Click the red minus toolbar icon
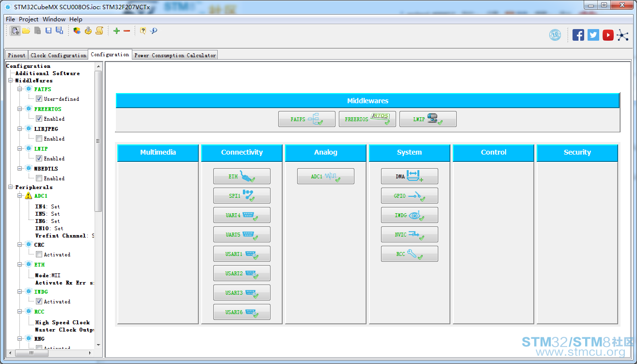The height and width of the screenshot is (364, 637). coord(127,31)
